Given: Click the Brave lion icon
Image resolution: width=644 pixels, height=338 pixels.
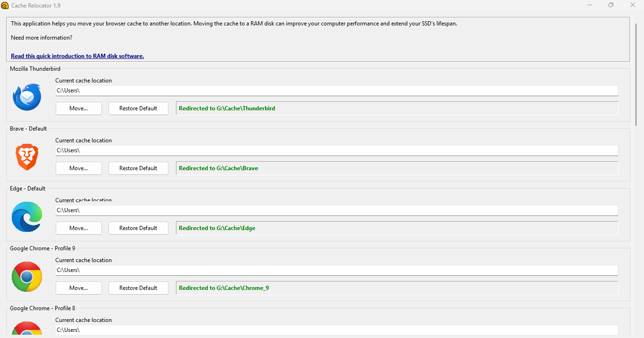Looking at the screenshot, I should click(x=27, y=157).
